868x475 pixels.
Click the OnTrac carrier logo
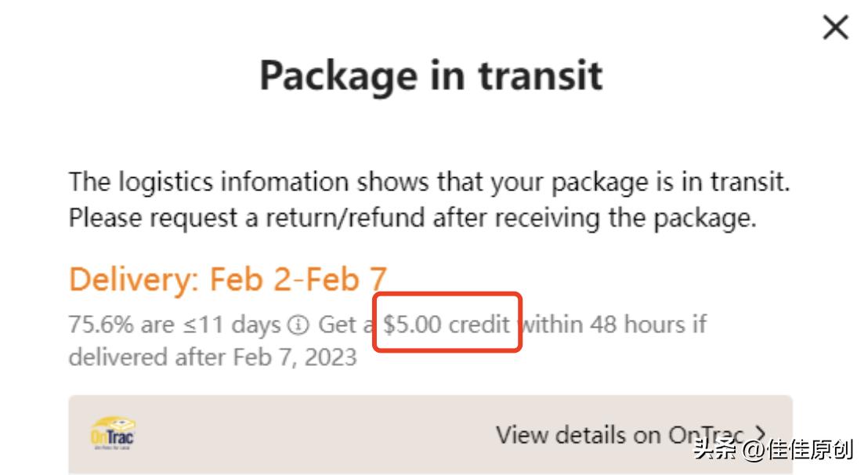point(113,433)
